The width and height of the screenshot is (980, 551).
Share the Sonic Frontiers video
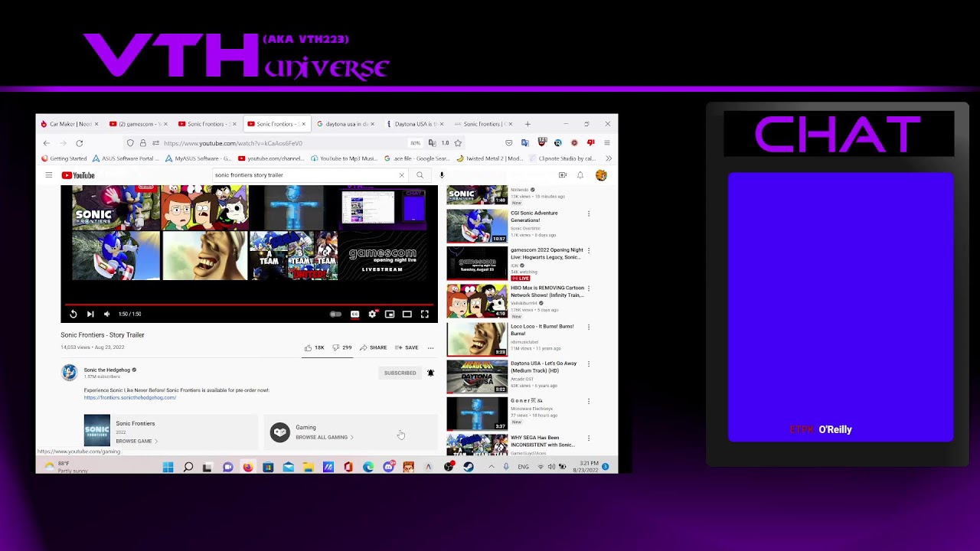374,347
